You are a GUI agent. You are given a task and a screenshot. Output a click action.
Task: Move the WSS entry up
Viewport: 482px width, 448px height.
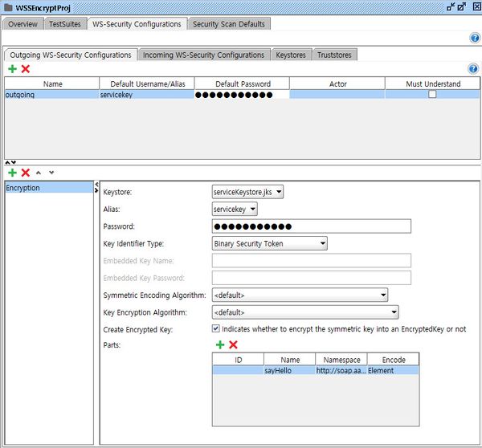click(39, 173)
